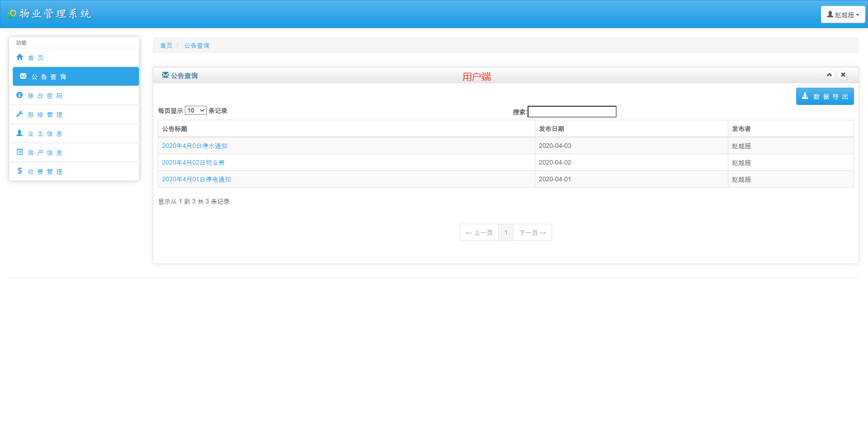The height and width of the screenshot is (438, 868).
Task: Collapse the 公告查询 panel with the chevron
Action: pyautogui.click(x=829, y=75)
